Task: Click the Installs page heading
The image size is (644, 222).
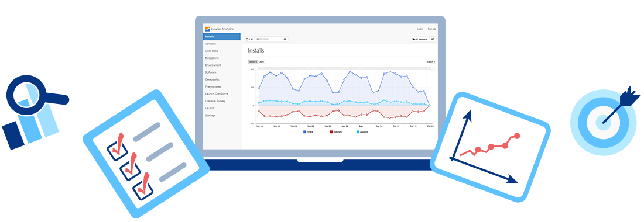Action: point(256,51)
